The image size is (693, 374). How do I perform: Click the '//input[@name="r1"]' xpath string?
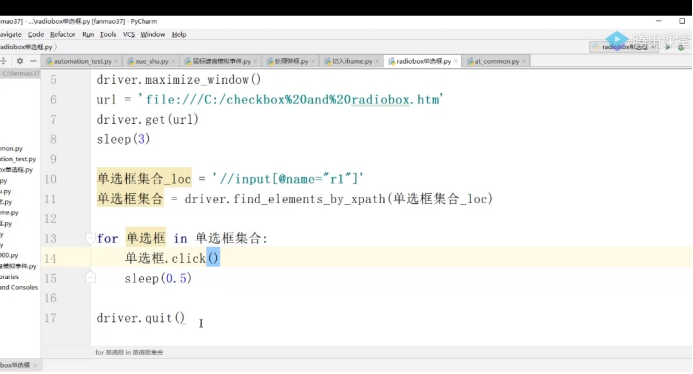click(x=287, y=179)
